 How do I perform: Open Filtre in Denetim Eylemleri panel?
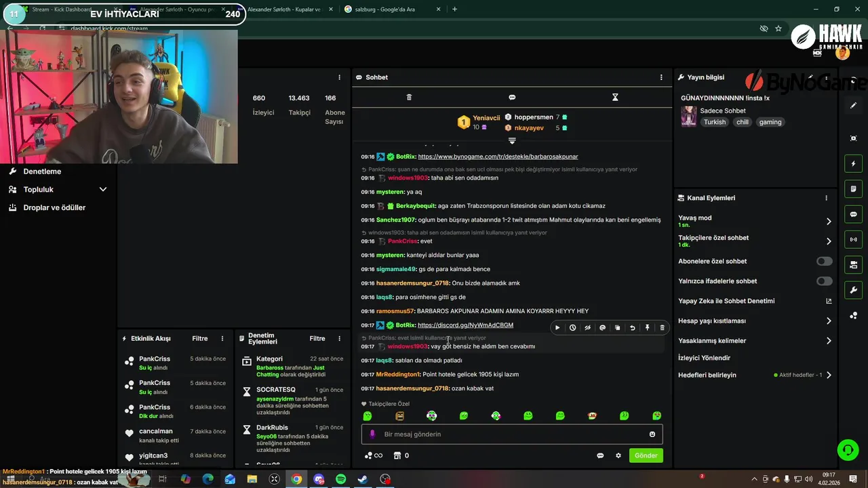pyautogui.click(x=317, y=338)
